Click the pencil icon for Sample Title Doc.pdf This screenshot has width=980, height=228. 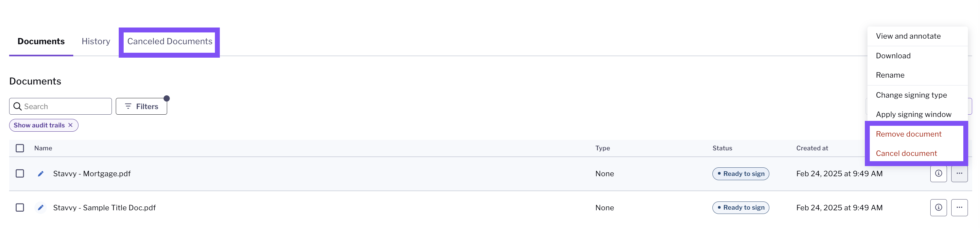coord(41,207)
